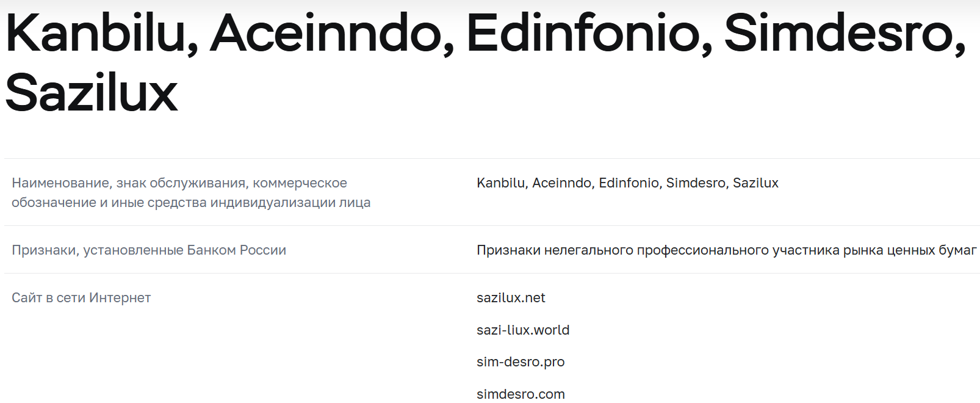Click the sazilux.net site entry

coord(511,298)
